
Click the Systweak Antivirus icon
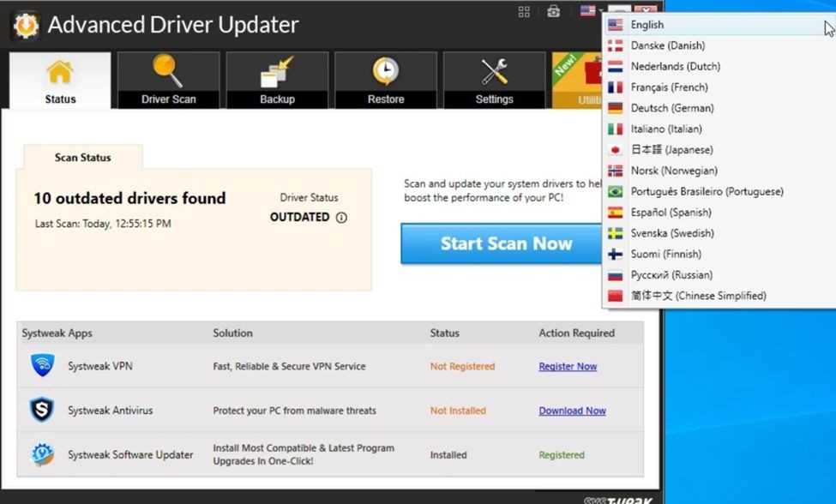42,411
